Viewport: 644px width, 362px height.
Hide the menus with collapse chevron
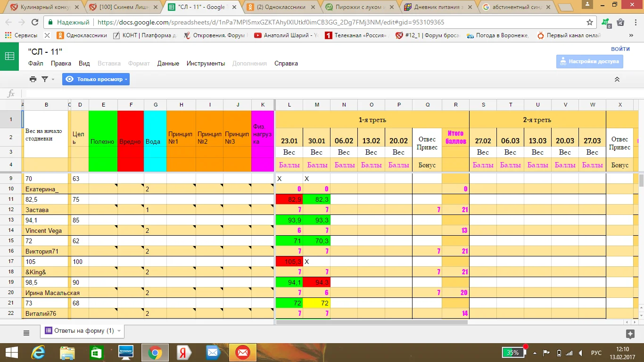(617, 79)
